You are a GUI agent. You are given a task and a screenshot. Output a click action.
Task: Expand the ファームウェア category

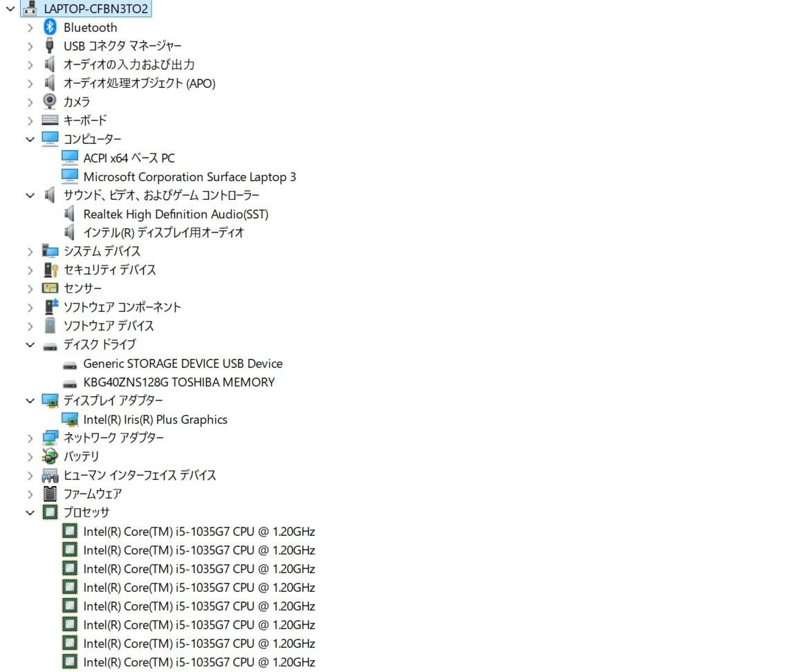[x=30, y=494]
